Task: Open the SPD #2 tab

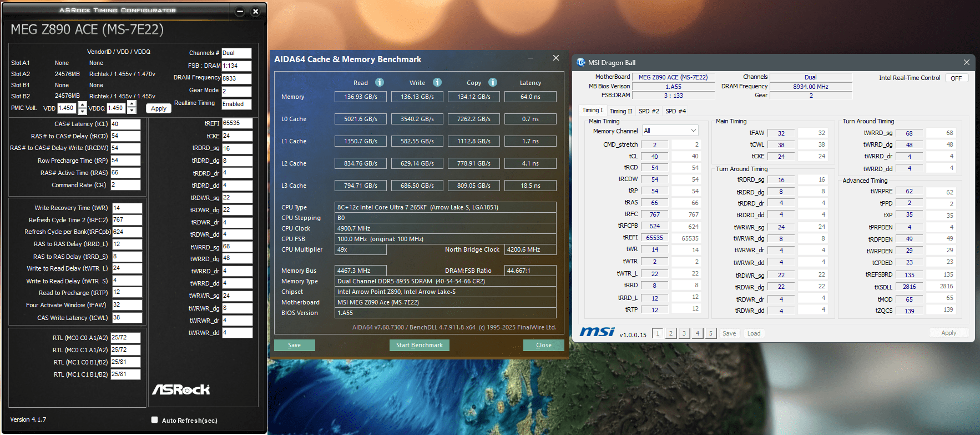Action: 649,111
